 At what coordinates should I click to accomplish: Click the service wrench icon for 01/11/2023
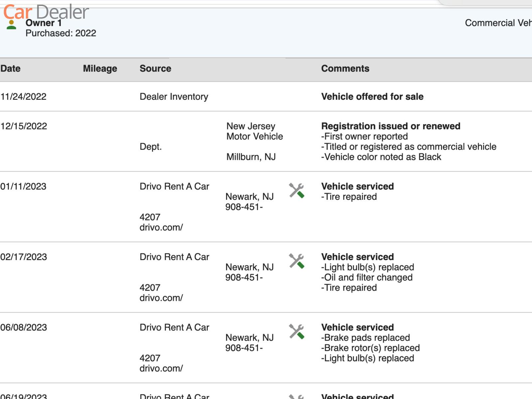click(x=296, y=191)
